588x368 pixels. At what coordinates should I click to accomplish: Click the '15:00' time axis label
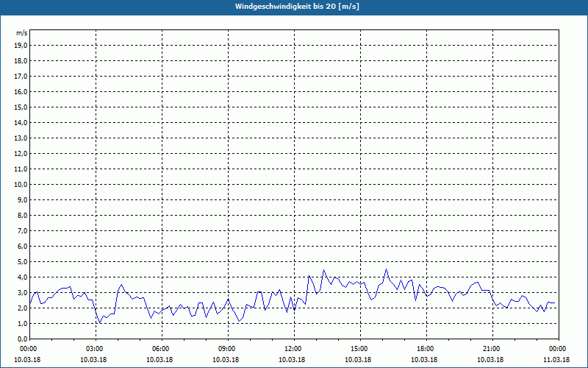(x=360, y=349)
